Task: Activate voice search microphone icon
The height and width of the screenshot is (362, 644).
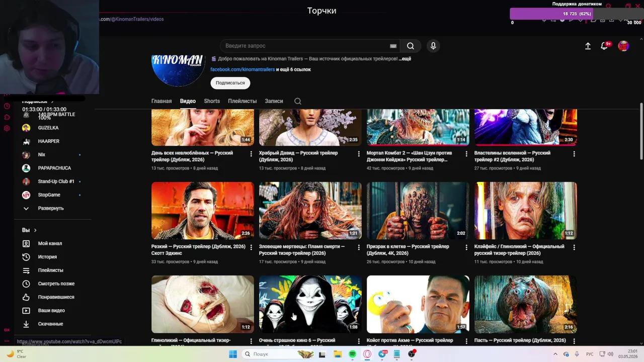Action: 433,46
